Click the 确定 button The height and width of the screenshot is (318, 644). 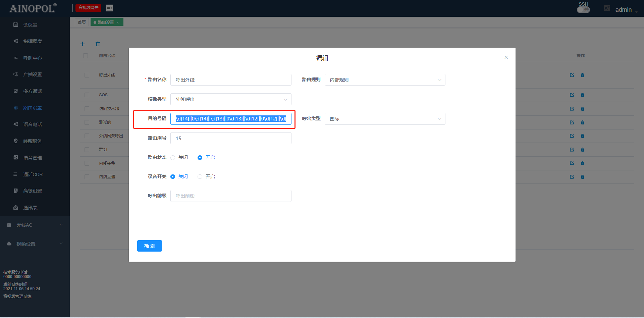pos(150,246)
